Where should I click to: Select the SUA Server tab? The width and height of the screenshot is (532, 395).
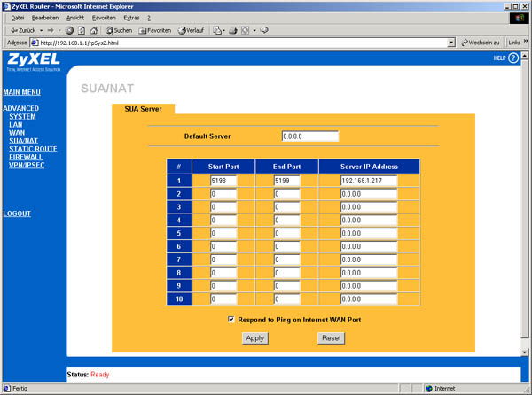(143, 109)
